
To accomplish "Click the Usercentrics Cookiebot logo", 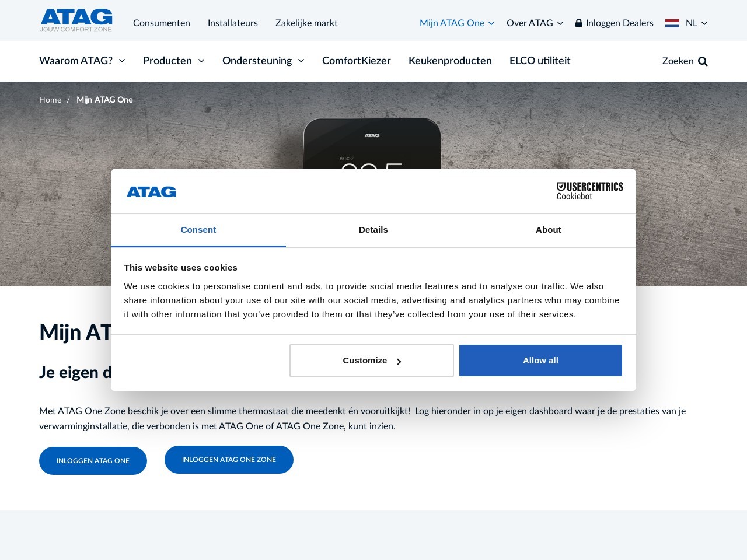I will click(589, 191).
